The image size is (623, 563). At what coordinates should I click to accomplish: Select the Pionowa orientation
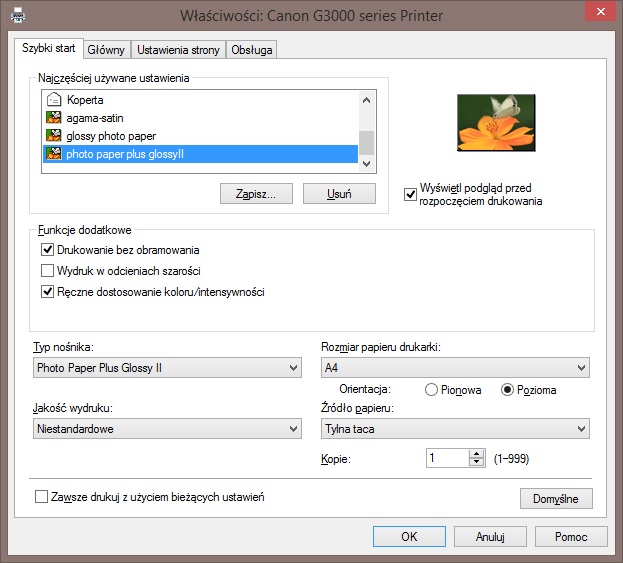pyautogui.click(x=431, y=390)
